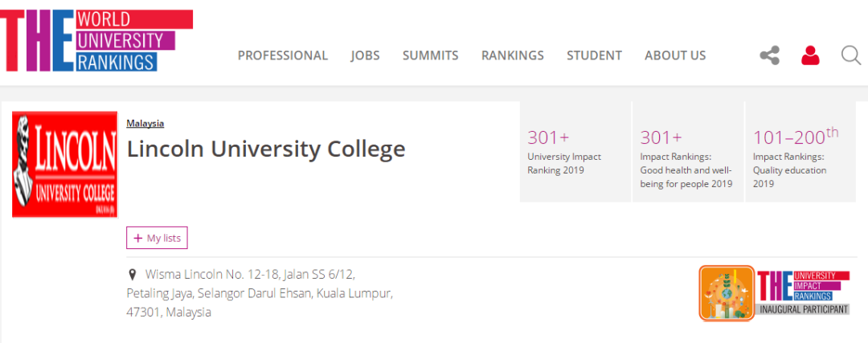This screenshot has width=868, height=343.
Task: Open the Jobs menu
Action: (x=366, y=55)
